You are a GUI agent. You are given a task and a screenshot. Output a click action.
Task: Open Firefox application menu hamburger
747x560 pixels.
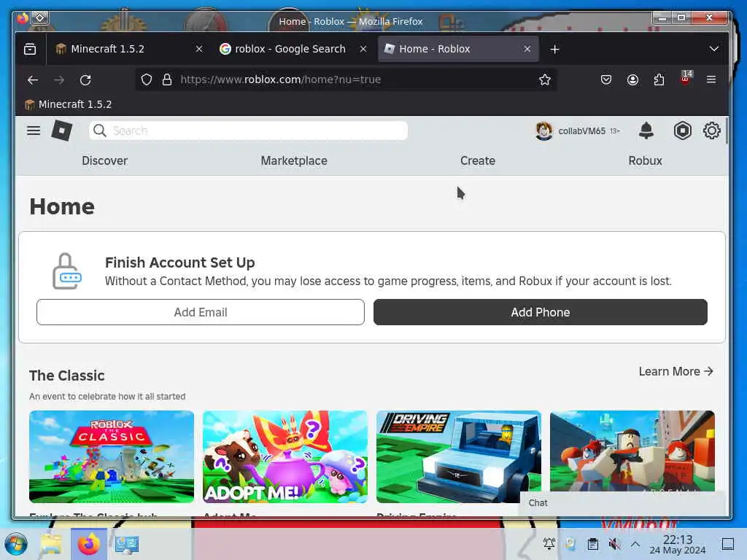coord(711,79)
